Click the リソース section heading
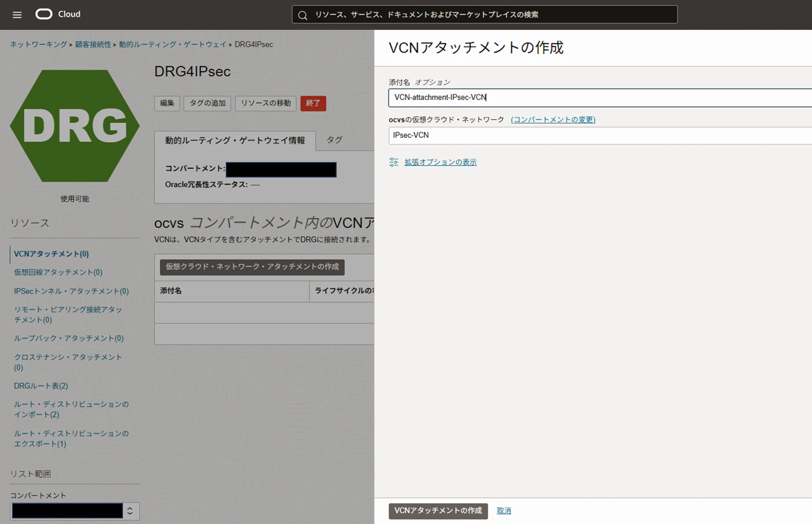Image resolution: width=812 pixels, height=524 pixels. click(x=30, y=224)
